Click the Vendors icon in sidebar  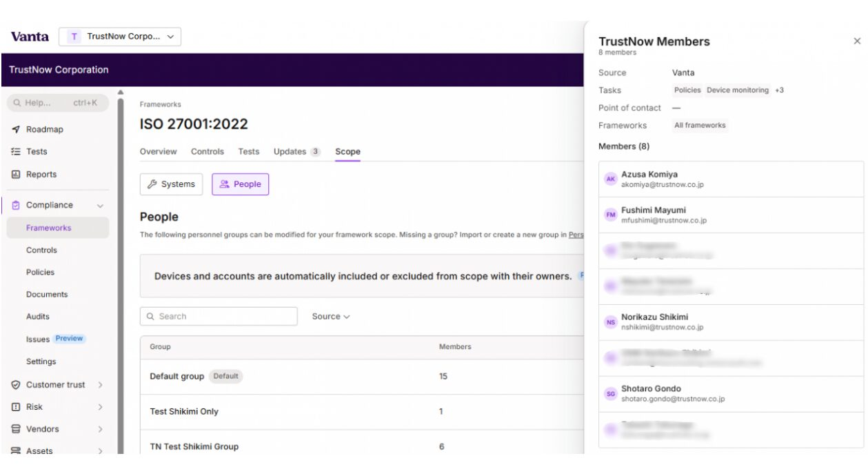coord(16,429)
